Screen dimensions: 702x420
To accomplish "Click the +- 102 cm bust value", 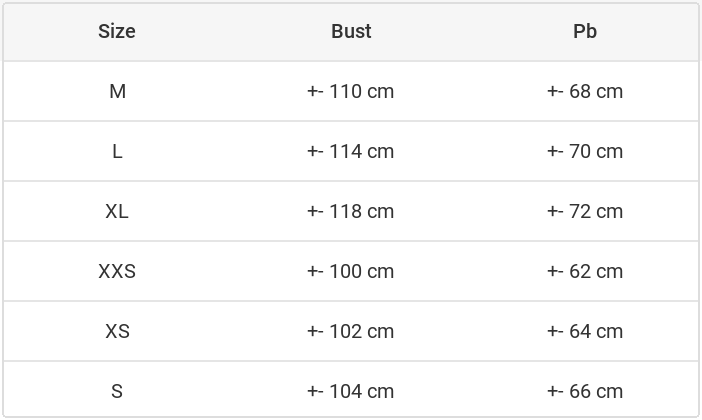I will click(351, 331).
